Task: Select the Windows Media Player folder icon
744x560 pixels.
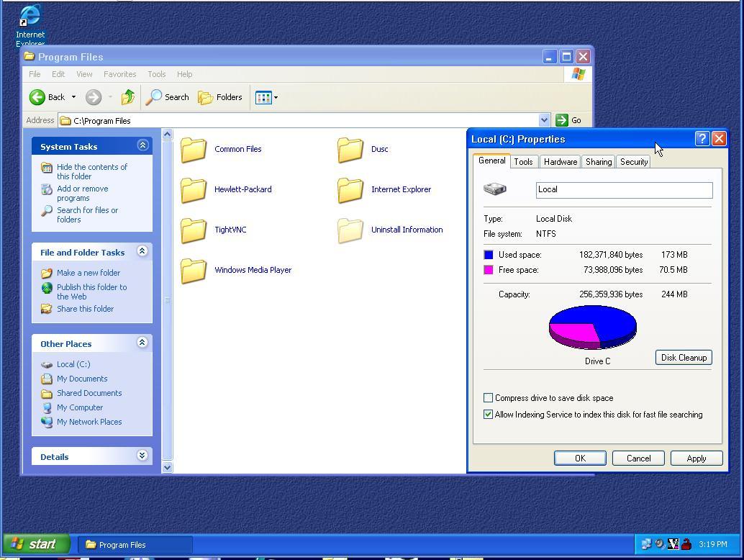Action: [x=194, y=271]
